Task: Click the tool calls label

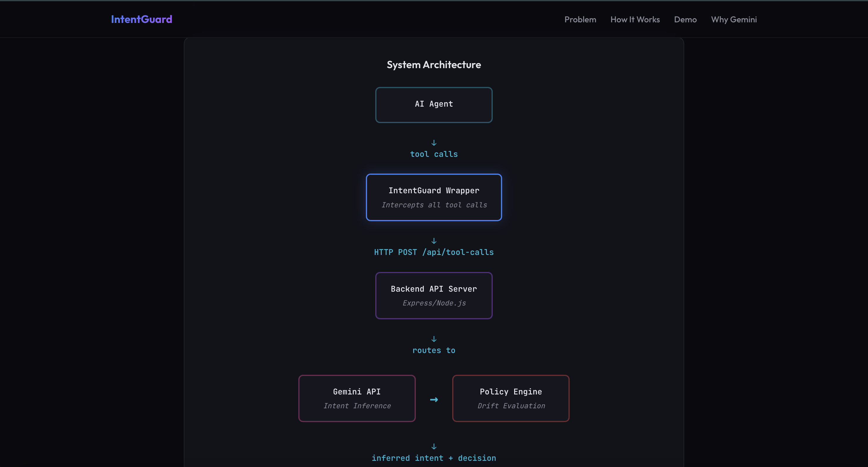Action: (x=434, y=154)
